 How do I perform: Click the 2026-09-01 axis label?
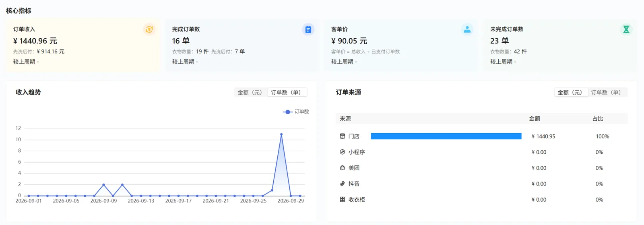point(29,201)
